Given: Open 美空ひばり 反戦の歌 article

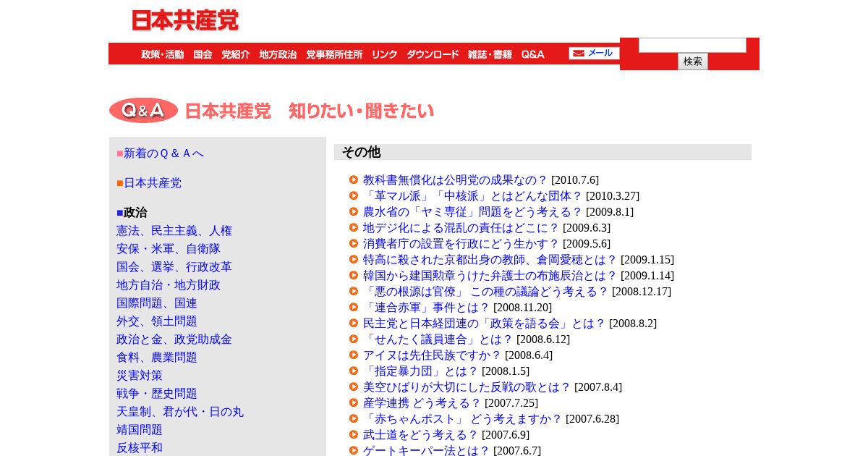Looking at the screenshot, I should pyautogui.click(x=467, y=387).
